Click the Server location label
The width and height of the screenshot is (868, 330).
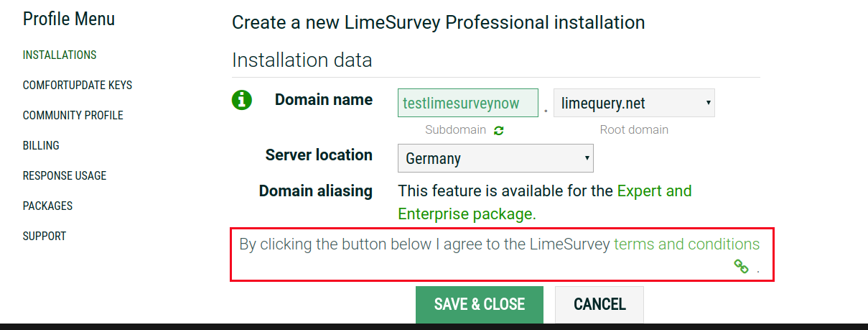[319, 155]
